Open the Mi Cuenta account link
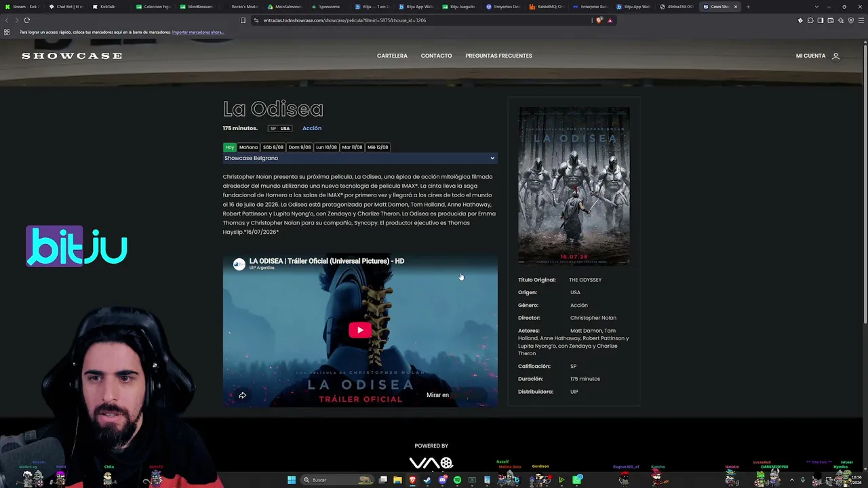The image size is (868, 488). point(810,56)
